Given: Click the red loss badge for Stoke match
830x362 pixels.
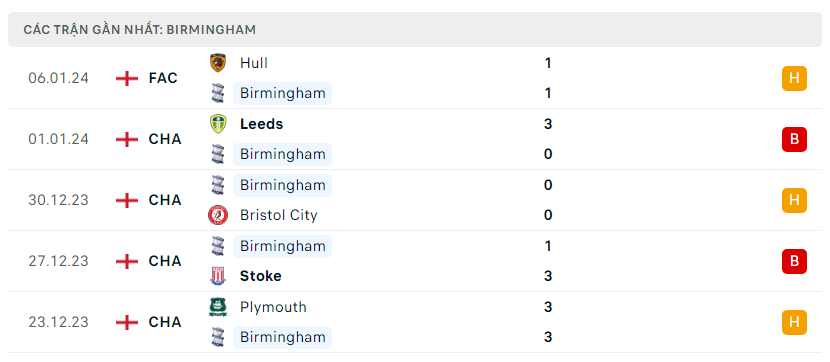Looking at the screenshot, I should [x=794, y=261].
